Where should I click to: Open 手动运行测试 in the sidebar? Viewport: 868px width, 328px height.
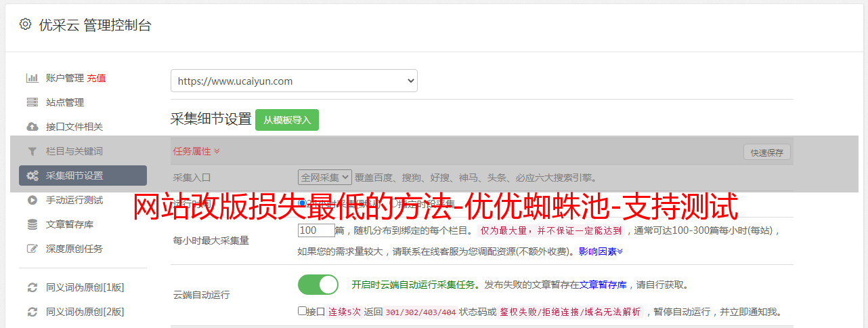(74, 200)
